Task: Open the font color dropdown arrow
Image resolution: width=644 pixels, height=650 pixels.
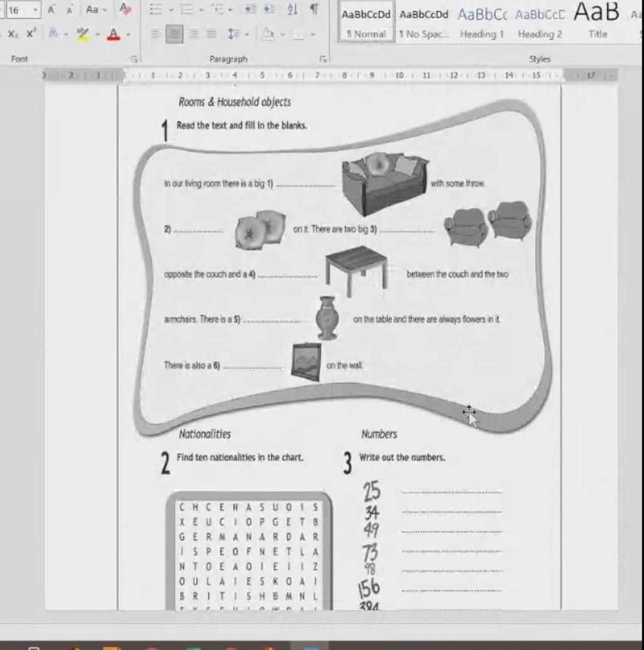Action: 128,35
